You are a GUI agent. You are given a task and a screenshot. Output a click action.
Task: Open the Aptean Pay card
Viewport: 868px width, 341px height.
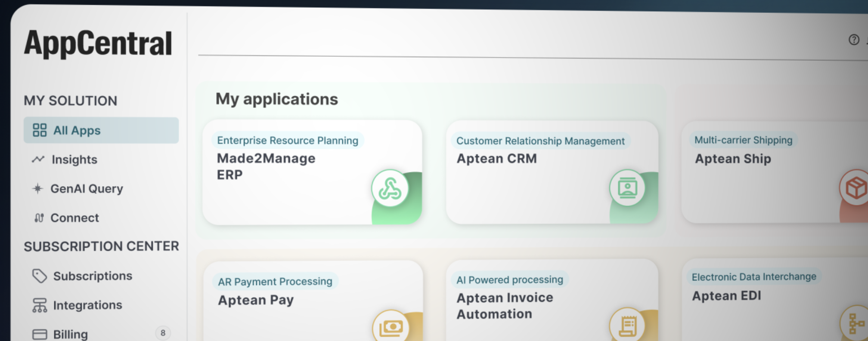(x=313, y=301)
